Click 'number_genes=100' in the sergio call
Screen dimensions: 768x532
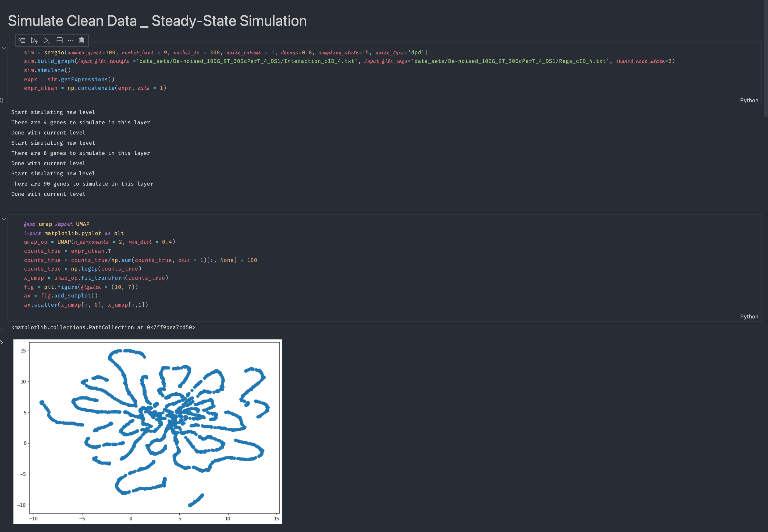coord(91,53)
